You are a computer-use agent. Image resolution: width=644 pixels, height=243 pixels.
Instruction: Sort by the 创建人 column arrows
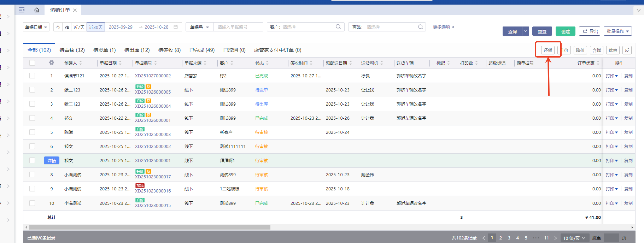[x=81, y=63]
